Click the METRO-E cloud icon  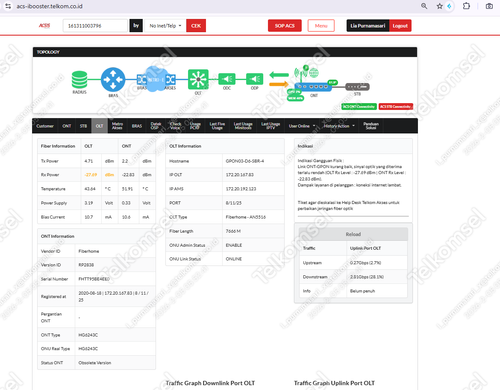point(156,79)
